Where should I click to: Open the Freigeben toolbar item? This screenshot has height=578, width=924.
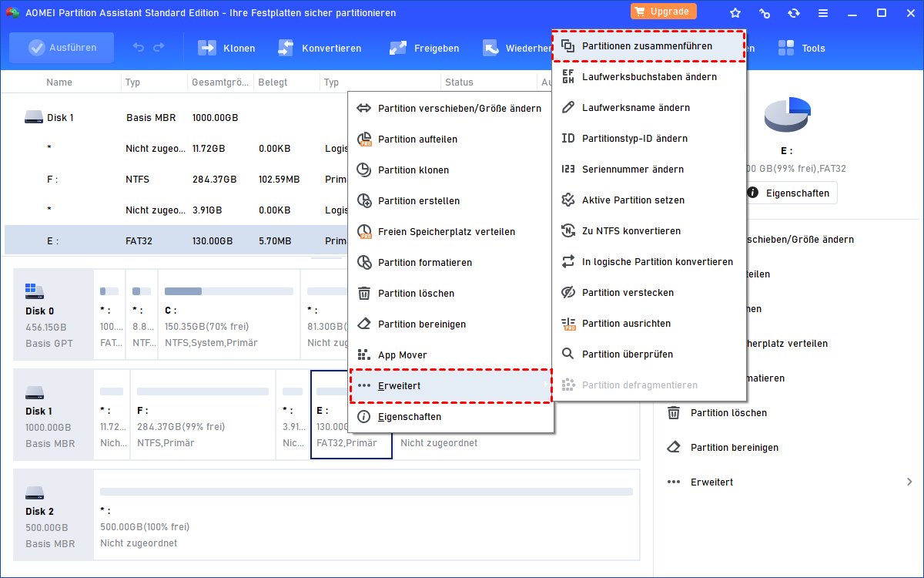[x=423, y=48]
